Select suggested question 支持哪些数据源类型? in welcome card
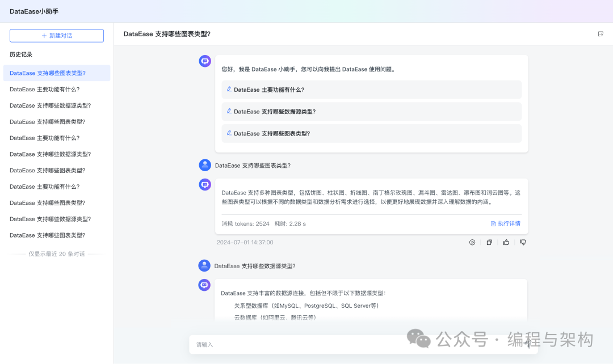Viewport: 613px width, 364px height. [x=371, y=112]
